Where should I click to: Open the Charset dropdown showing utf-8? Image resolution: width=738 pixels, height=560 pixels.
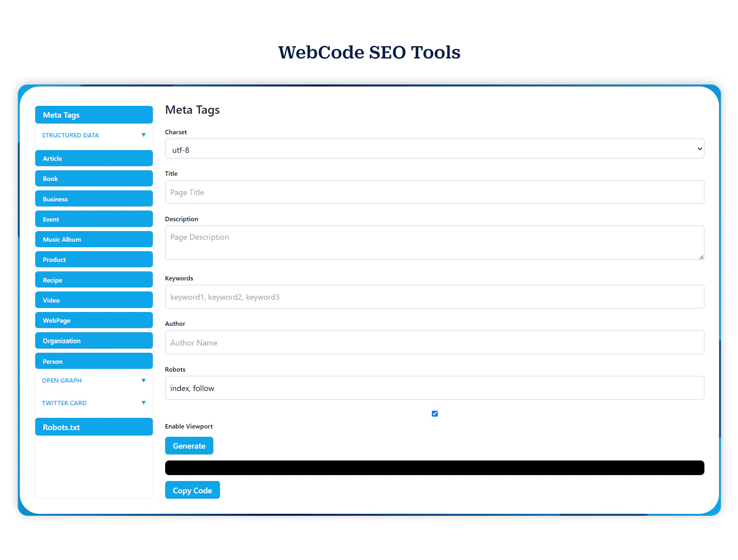pyautogui.click(x=435, y=149)
